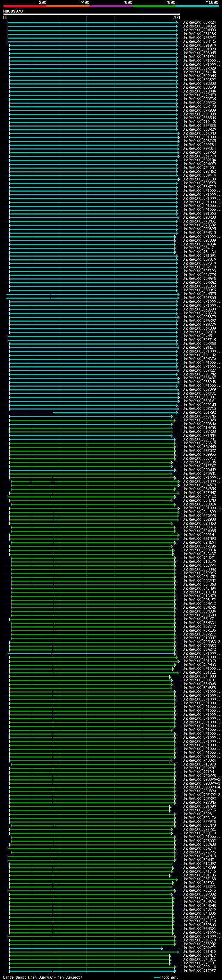Select hit UniRef100_Q6CDV8

tap(199, 420)
